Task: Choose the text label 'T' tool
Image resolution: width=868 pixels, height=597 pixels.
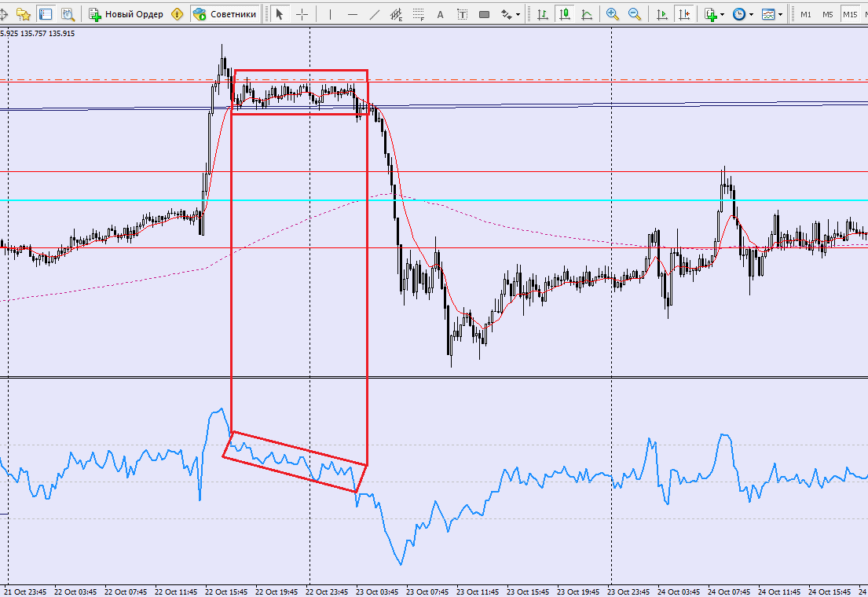Action: (x=462, y=14)
